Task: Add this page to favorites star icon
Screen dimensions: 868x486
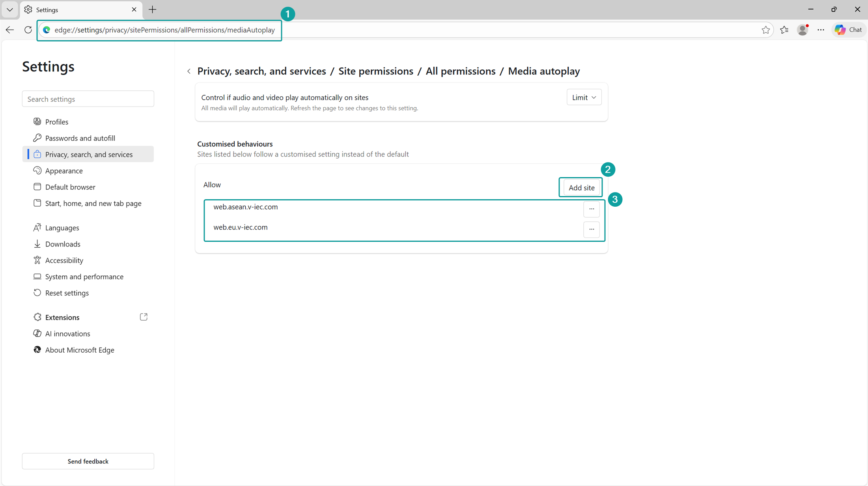Action: [x=765, y=30]
